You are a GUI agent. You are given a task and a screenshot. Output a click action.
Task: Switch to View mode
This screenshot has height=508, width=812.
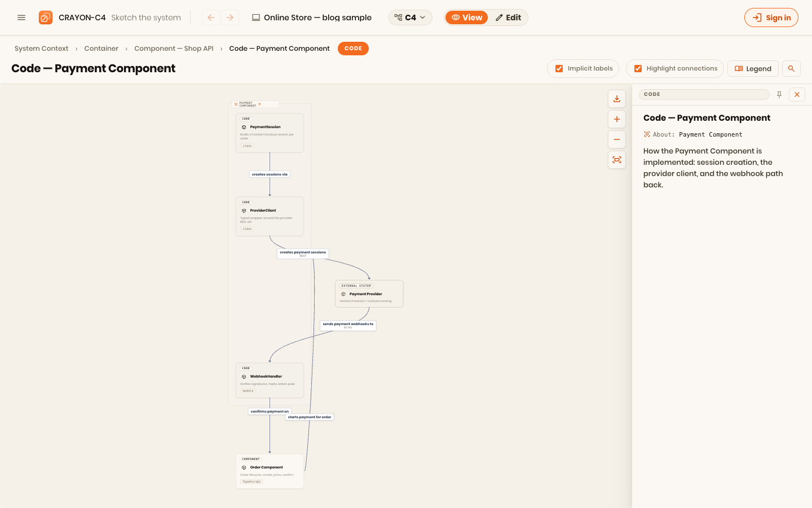coord(467,17)
